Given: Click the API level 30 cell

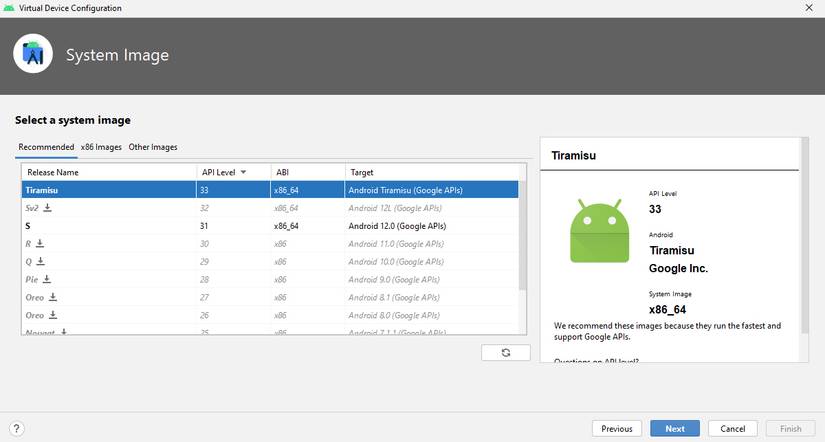Looking at the screenshot, I should pyautogui.click(x=204, y=244).
